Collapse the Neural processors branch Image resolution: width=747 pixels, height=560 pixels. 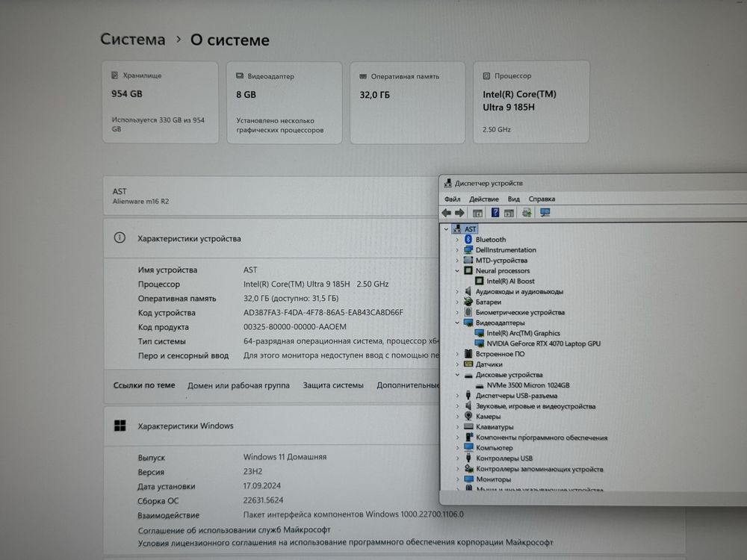[x=457, y=270]
